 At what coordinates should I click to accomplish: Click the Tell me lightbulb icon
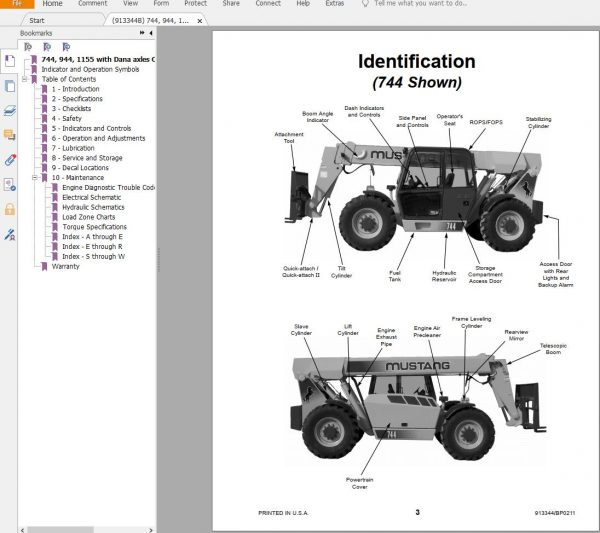tap(365, 3)
